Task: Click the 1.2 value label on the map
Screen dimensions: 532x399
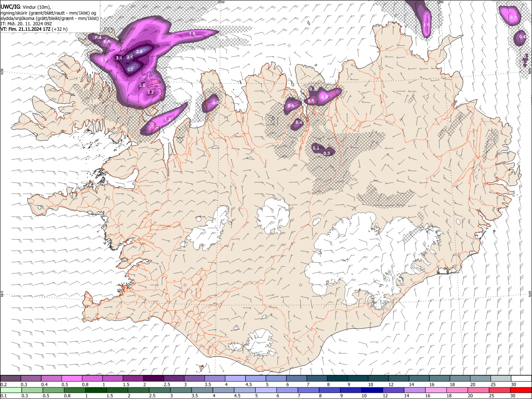Action: pyautogui.click(x=168, y=119)
